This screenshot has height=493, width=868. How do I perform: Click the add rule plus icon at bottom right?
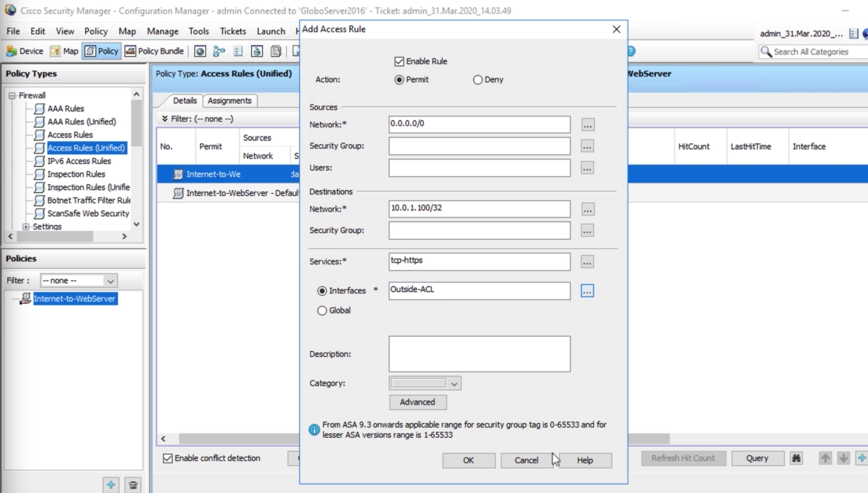[x=861, y=458]
